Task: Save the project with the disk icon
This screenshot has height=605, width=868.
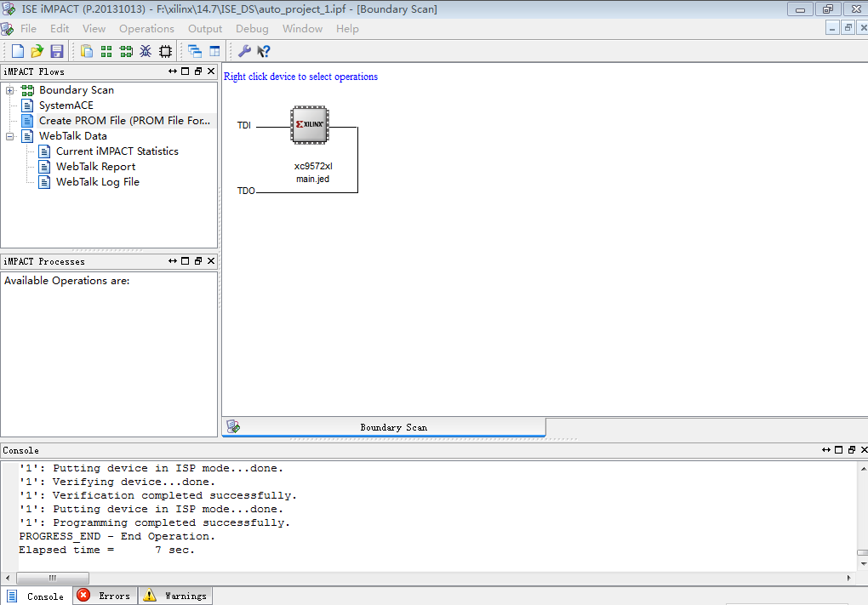Action: pyautogui.click(x=56, y=50)
